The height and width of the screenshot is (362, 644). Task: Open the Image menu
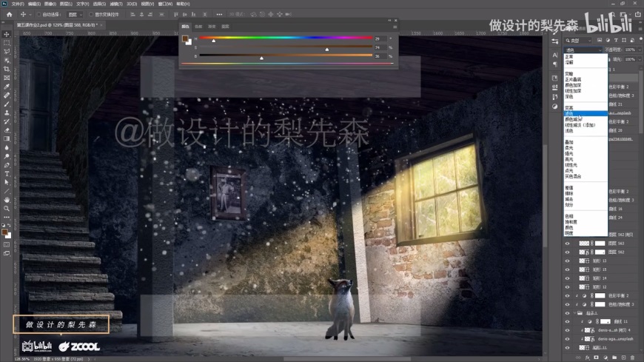point(50,4)
